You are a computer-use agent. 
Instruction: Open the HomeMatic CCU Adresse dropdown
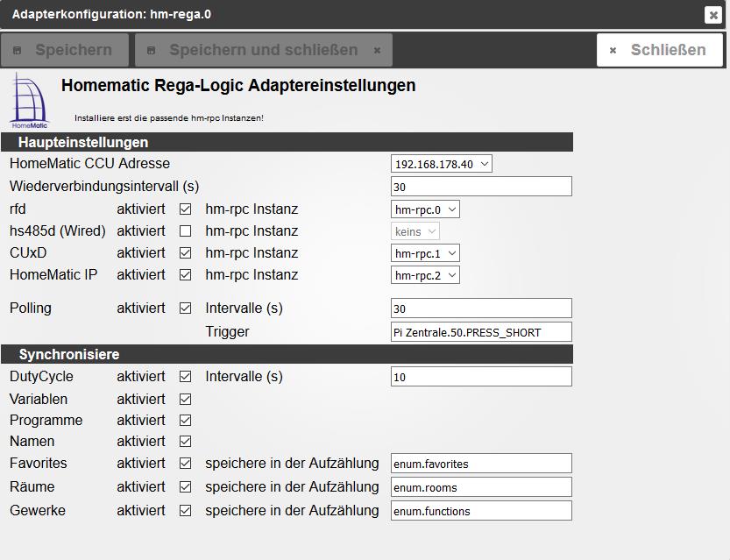pos(442,164)
